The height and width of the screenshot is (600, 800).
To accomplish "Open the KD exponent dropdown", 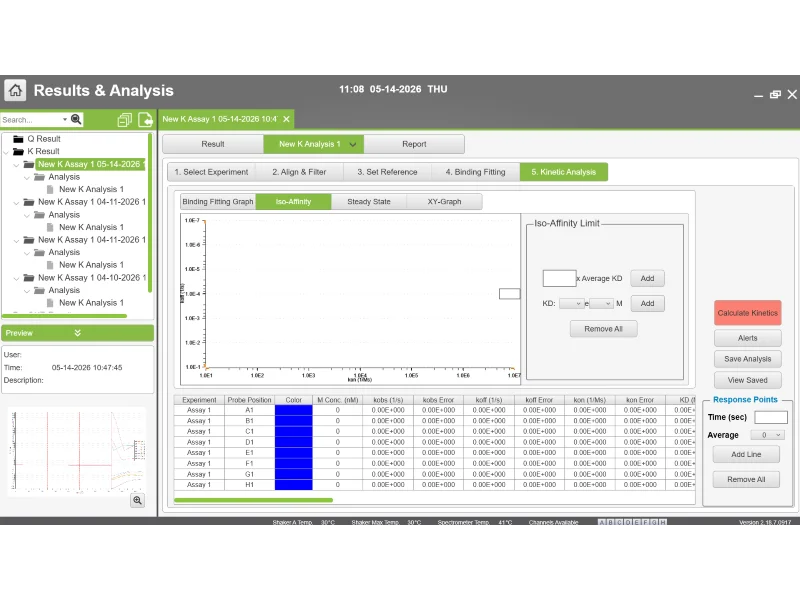I will pos(601,304).
